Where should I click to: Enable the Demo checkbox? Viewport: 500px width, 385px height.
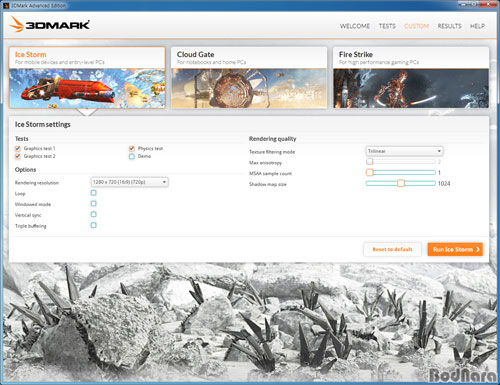(132, 156)
